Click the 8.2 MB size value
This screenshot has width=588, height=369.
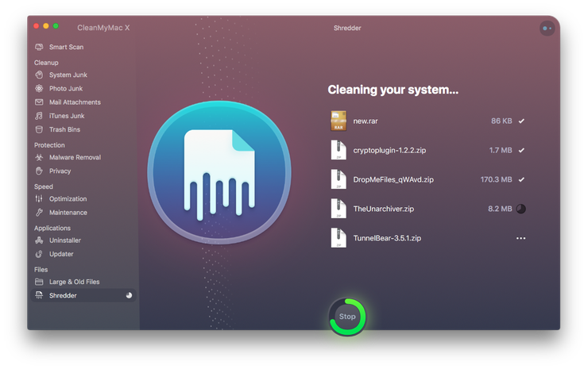click(500, 209)
